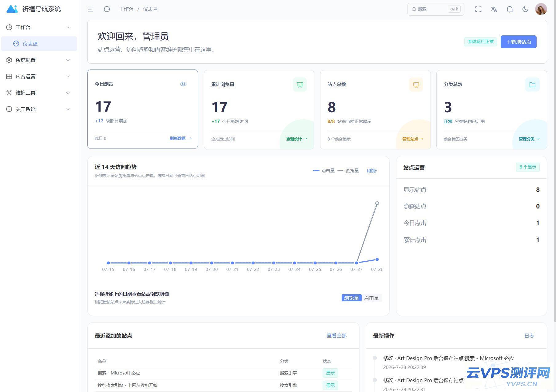Click the folder icon on 分类总数 card

[532, 85]
